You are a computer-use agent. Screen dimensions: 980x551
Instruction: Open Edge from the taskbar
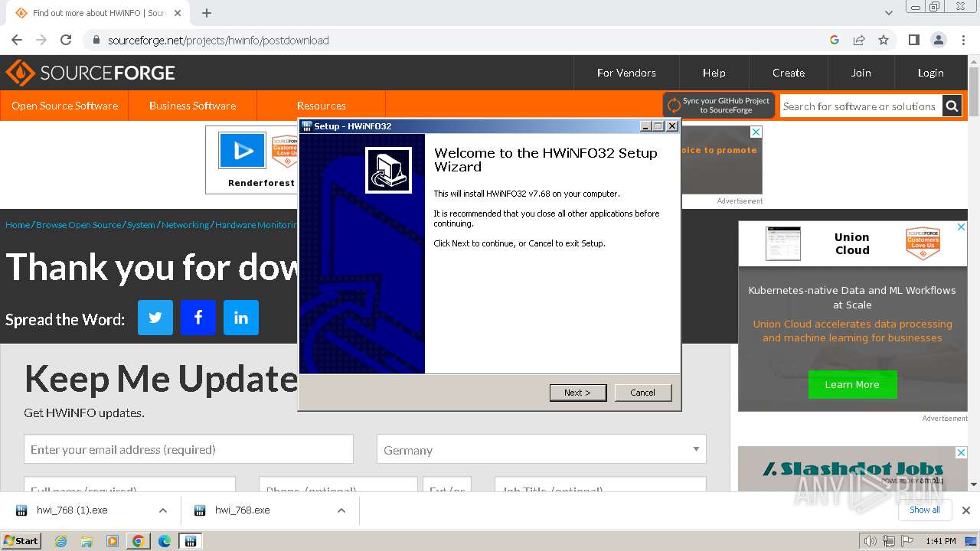pos(165,541)
